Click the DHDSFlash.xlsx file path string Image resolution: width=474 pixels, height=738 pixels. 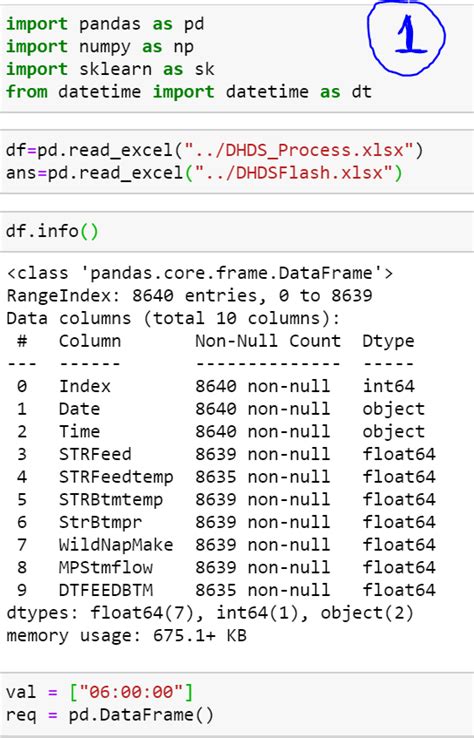(x=293, y=173)
